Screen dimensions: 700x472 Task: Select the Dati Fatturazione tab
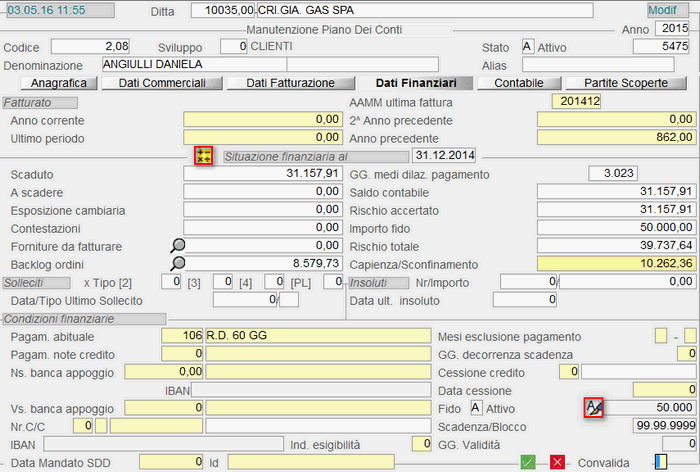click(290, 83)
